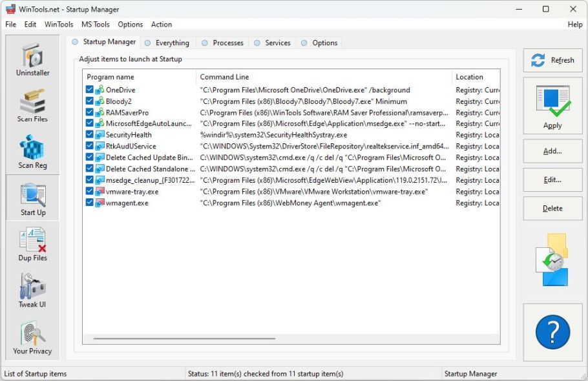
Task: Untick the wmagent.exe startup entry
Action: (x=90, y=203)
